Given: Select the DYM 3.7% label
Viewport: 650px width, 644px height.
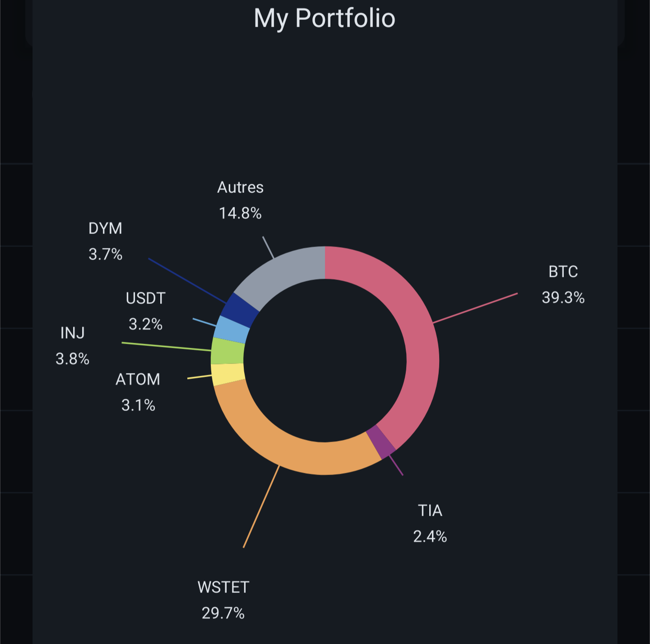Looking at the screenshot, I should coord(105,241).
